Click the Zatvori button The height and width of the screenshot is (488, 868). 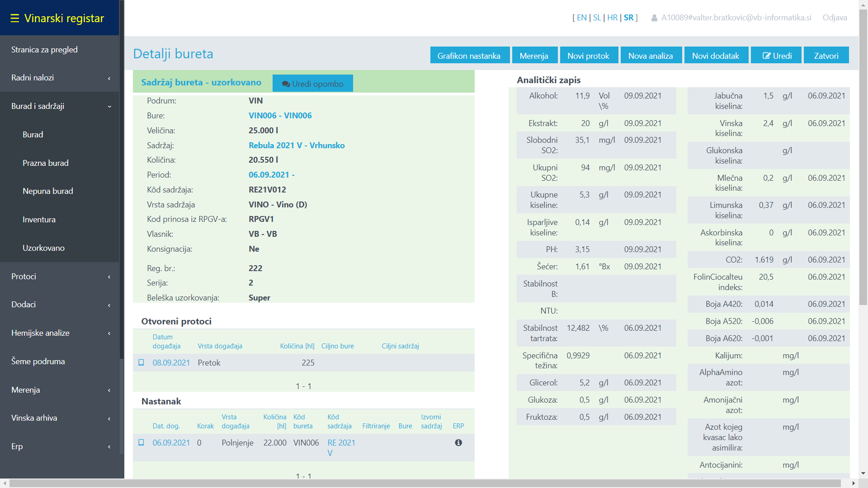(826, 56)
